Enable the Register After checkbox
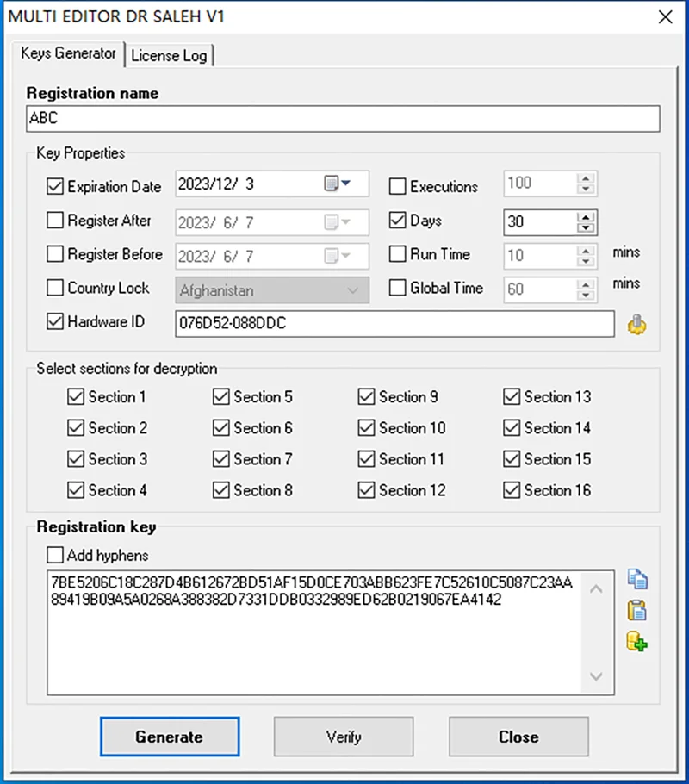The width and height of the screenshot is (689, 784). click(55, 220)
